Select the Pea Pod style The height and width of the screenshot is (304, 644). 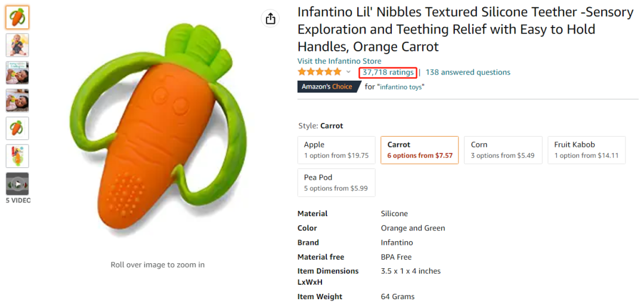[x=336, y=183]
